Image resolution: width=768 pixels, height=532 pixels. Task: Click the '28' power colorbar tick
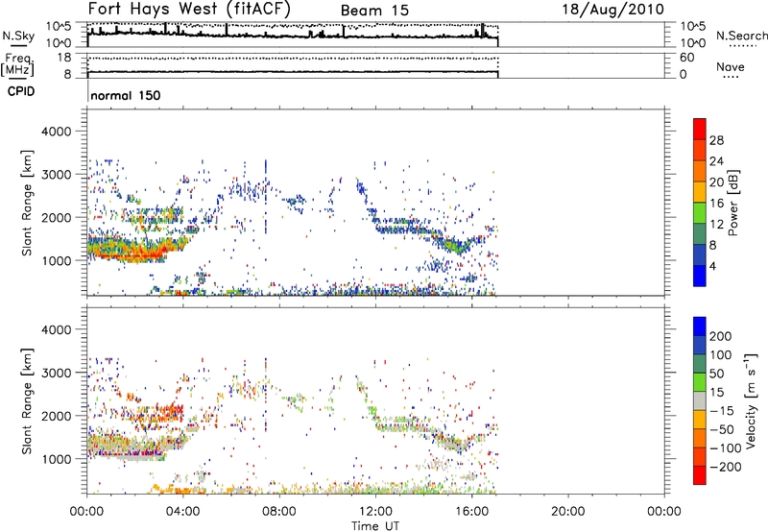pyautogui.click(x=716, y=140)
